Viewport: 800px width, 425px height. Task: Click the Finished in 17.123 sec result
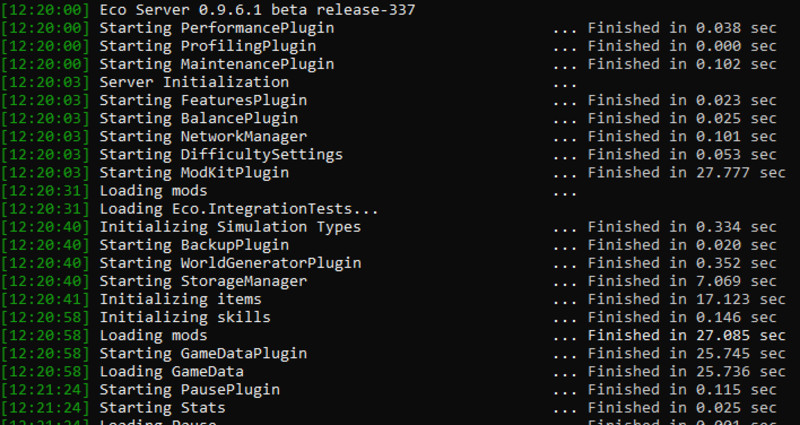click(687, 299)
